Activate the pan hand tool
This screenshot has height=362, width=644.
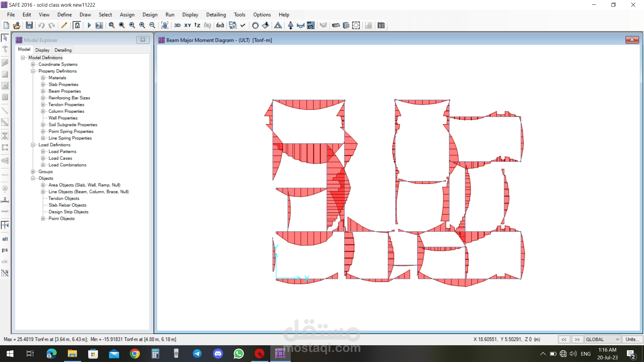(x=164, y=25)
